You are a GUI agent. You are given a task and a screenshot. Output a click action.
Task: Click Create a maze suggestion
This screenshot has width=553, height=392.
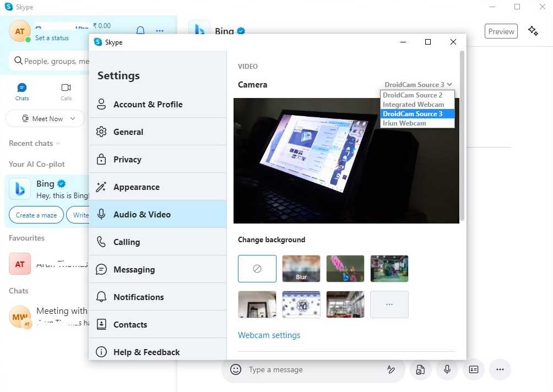36,215
